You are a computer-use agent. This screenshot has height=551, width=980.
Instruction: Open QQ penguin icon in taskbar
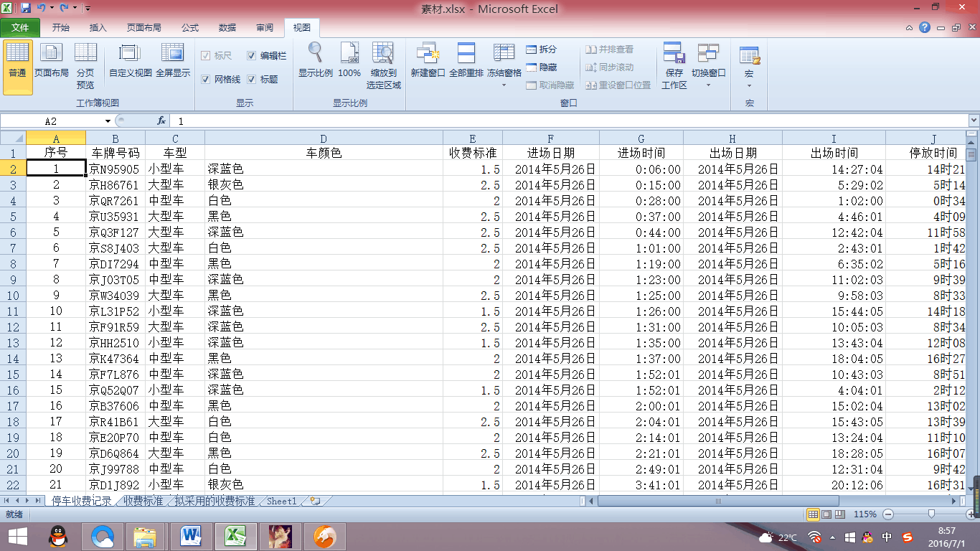tap(58, 537)
